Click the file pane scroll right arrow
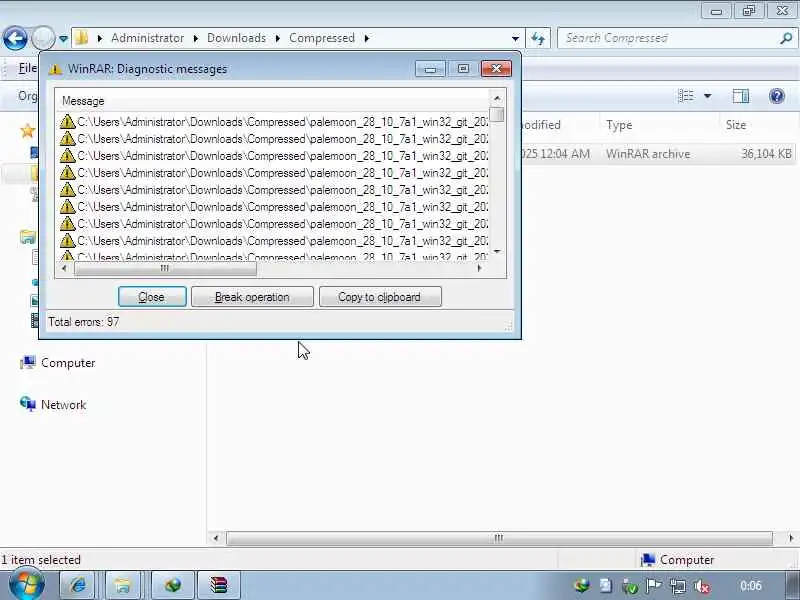 click(791, 538)
